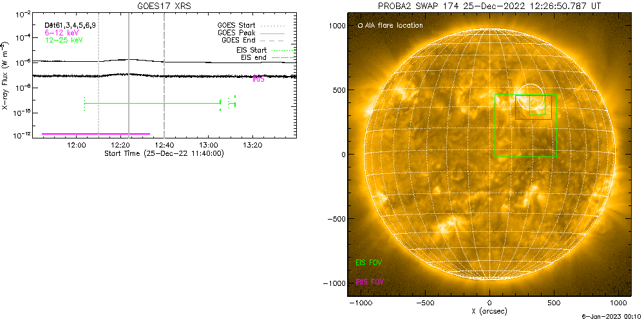Click the "12:20" time axis label
The width and height of the screenshot is (644, 322).
click(120, 145)
